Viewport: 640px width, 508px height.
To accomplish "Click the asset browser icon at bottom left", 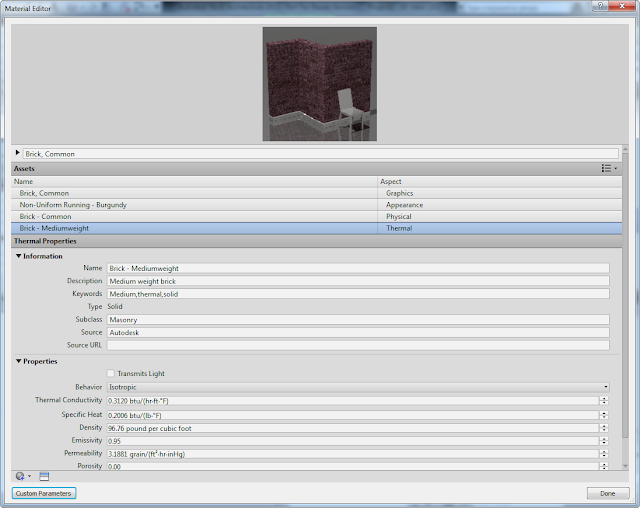I will (x=20, y=476).
